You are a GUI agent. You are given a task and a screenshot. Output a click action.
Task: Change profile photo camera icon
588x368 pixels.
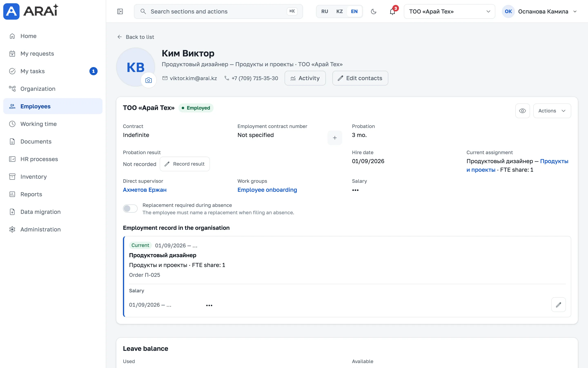click(x=148, y=80)
